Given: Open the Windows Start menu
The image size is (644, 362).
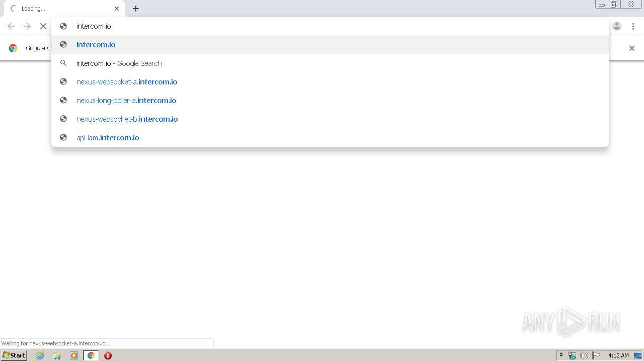Looking at the screenshot, I should click(14, 355).
